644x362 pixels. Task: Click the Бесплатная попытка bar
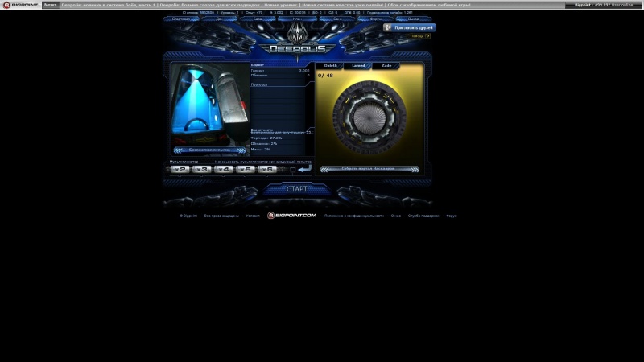(x=209, y=150)
